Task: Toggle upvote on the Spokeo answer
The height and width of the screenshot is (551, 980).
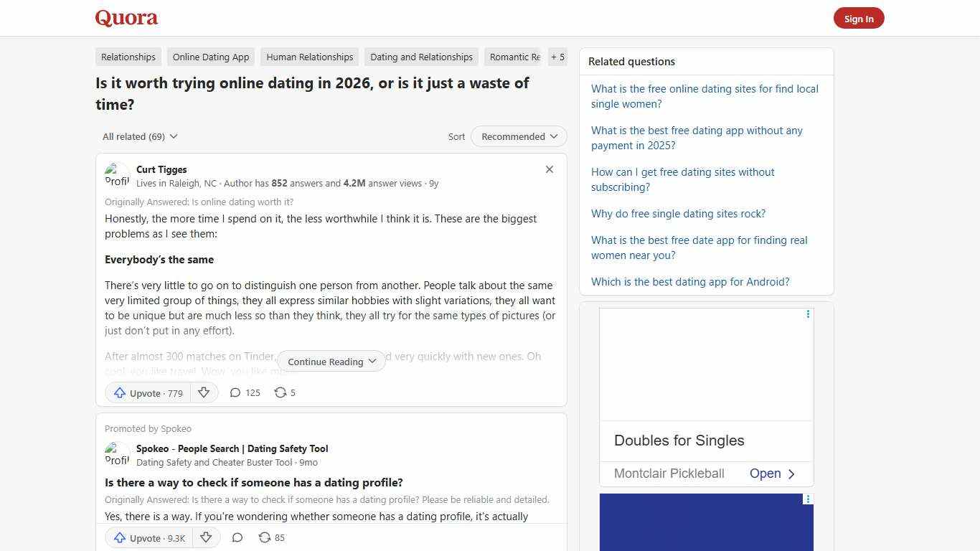Action: point(149,537)
